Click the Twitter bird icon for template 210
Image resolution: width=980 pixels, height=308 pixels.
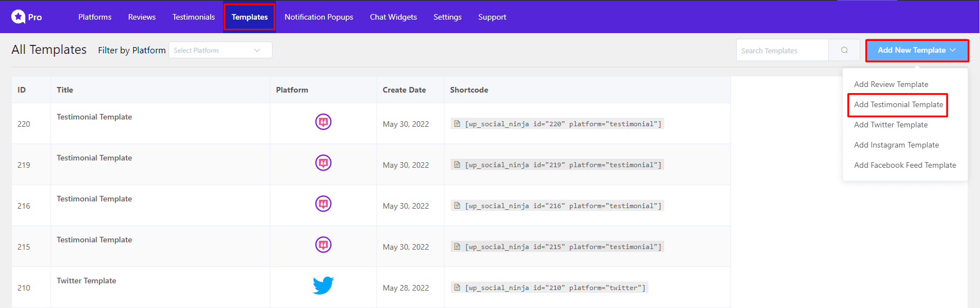[323, 286]
